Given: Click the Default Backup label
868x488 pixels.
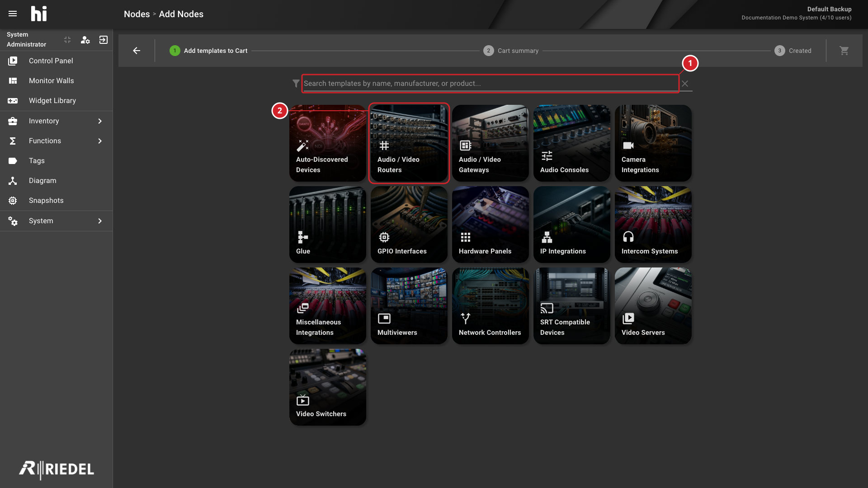Looking at the screenshot, I should coord(829,9).
